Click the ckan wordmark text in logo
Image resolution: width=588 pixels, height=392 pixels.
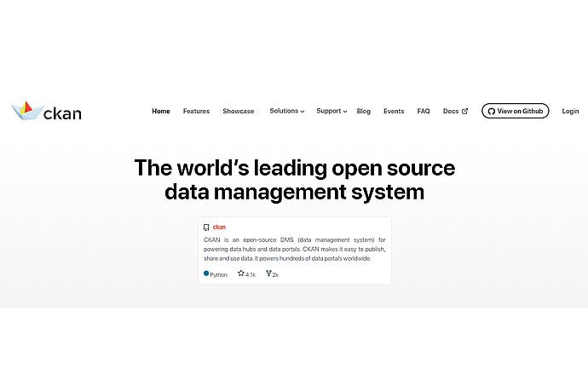point(62,113)
